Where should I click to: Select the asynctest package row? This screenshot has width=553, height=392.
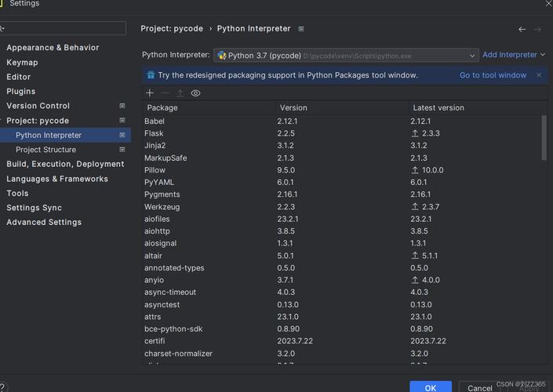point(341,304)
